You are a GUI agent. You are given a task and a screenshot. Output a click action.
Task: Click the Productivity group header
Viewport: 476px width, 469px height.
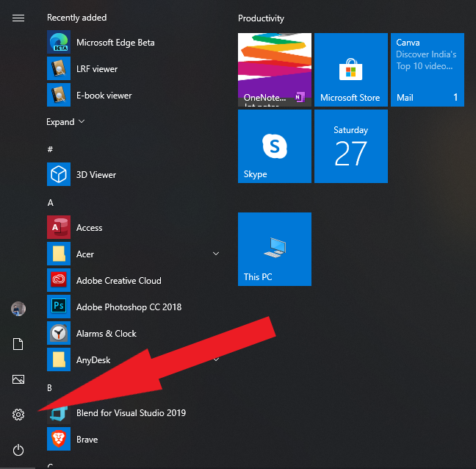pyautogui.click(x=261, y=18)
